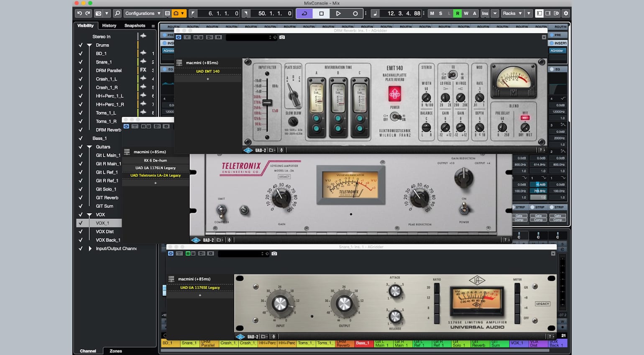Click the W write automation button in the toolbar
Screen dimensions: 644x355
pyautogui.click(x=466, y=13)
